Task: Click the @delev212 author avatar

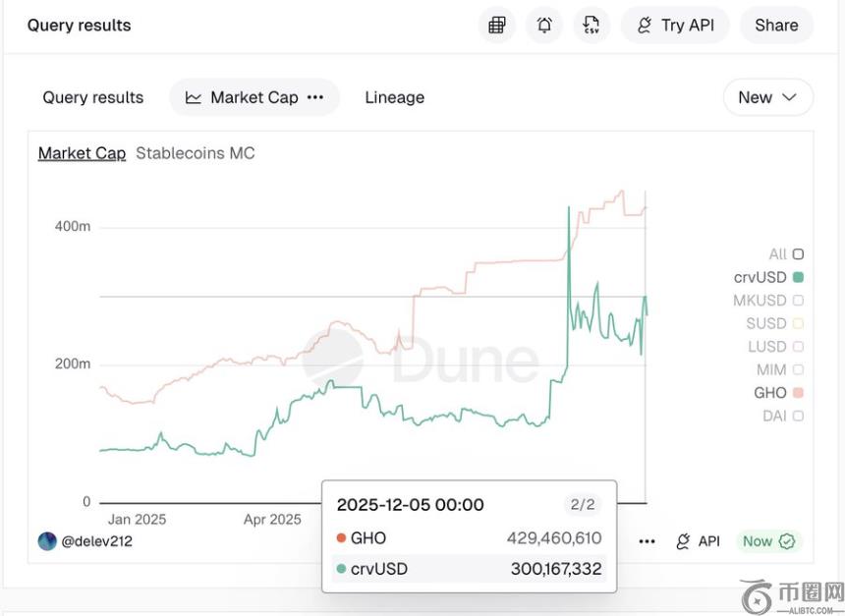Action: coord(47,541)
